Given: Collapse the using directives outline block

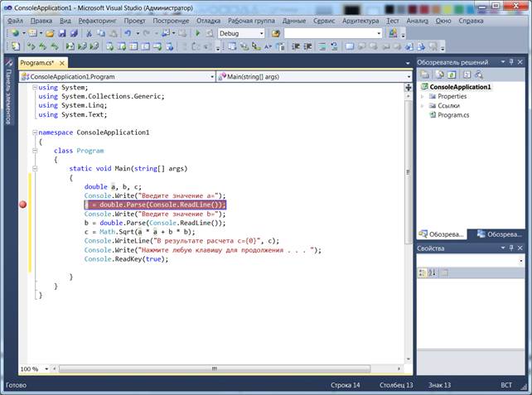Looking at the screenshot, I should coord(33,87).
